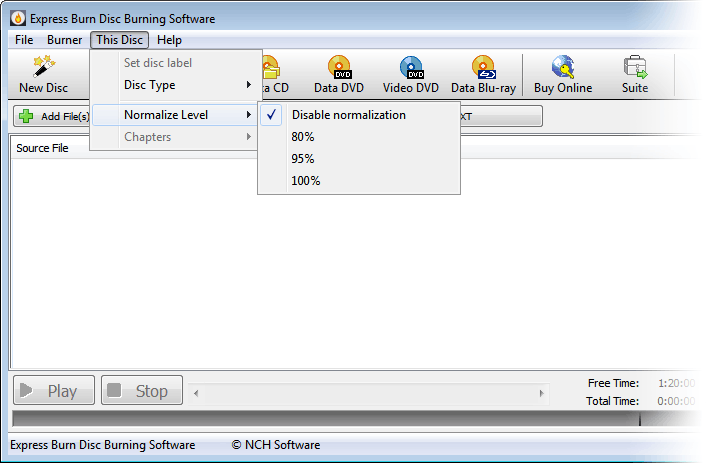Click the 1:20:00 free time value
This screenshot has height=463, width=706.
(x=676, y=383)
